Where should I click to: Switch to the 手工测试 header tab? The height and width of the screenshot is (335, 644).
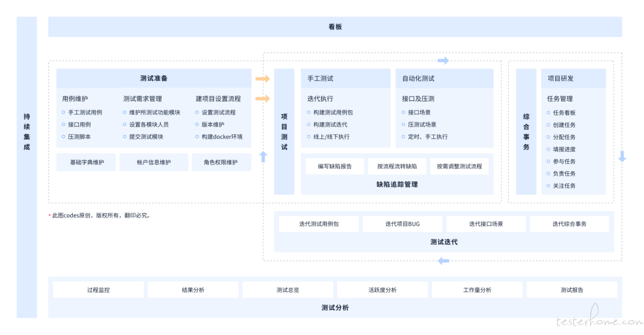(320, 78)
